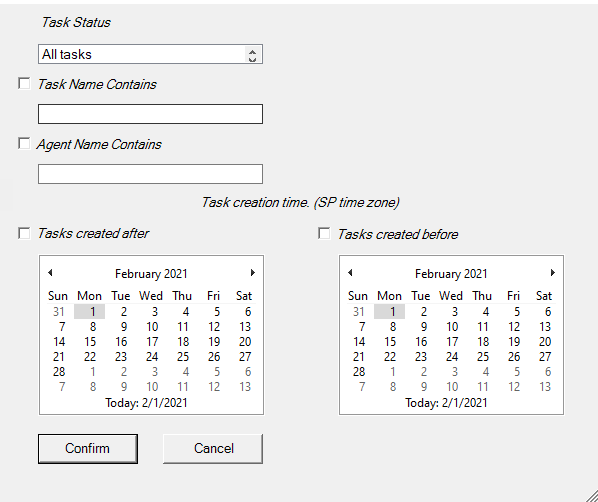This screenshot has height=502, width=598.
Task: Select January 31 in created-before calendar
Action: tap(359, 312)
